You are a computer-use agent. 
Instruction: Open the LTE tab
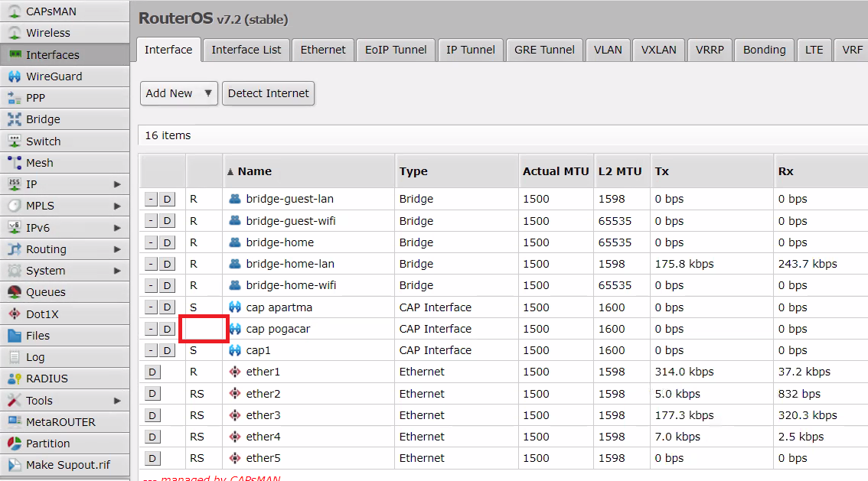tap(814, 50)
